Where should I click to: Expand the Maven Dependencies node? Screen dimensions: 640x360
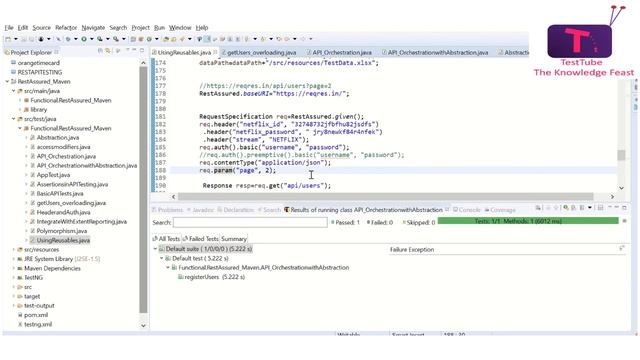13,269
